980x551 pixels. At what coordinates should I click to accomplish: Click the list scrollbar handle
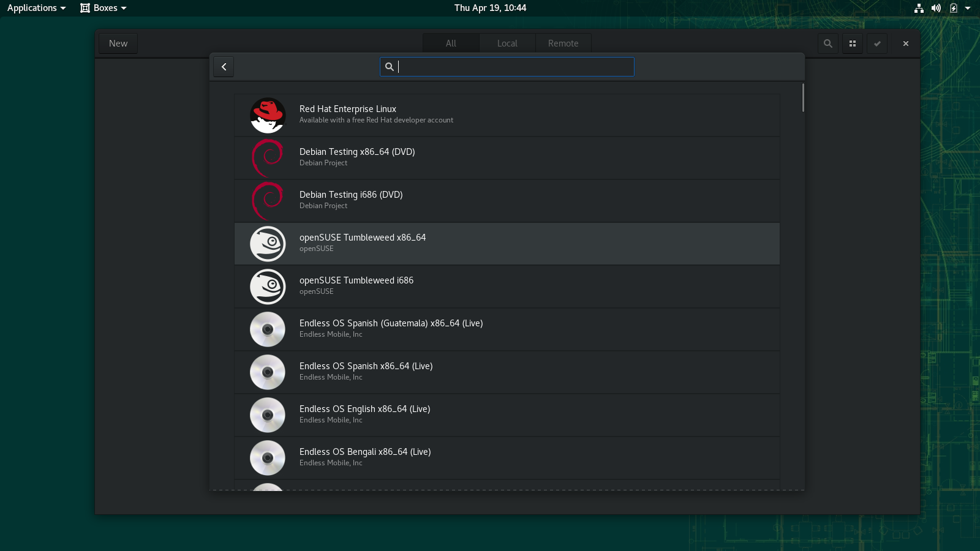coord(802,98)
